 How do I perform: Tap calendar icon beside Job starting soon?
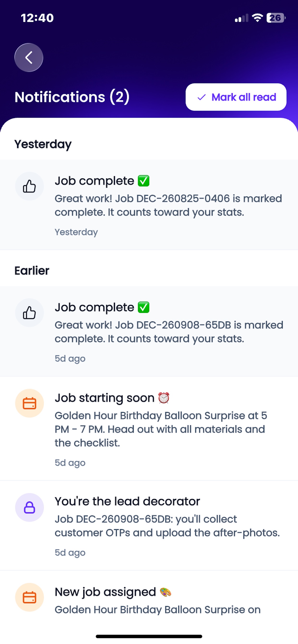(30, 403)
